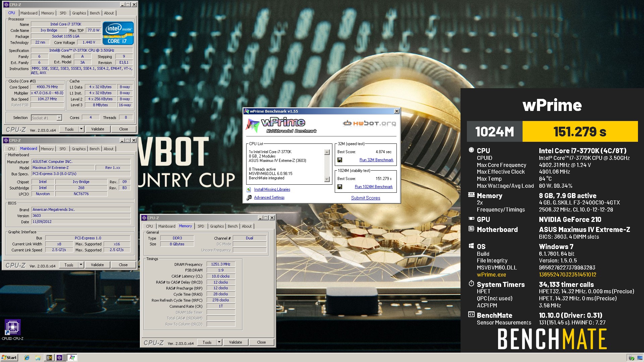
Task: Click save icon next to 32M Best Score
Action: 340,160
